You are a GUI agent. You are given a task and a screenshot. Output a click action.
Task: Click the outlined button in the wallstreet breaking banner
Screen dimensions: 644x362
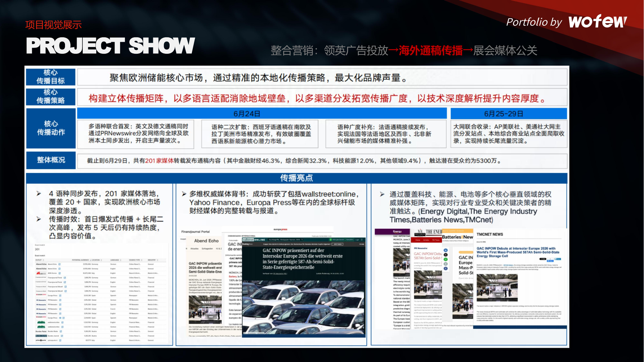pos(337,244)
